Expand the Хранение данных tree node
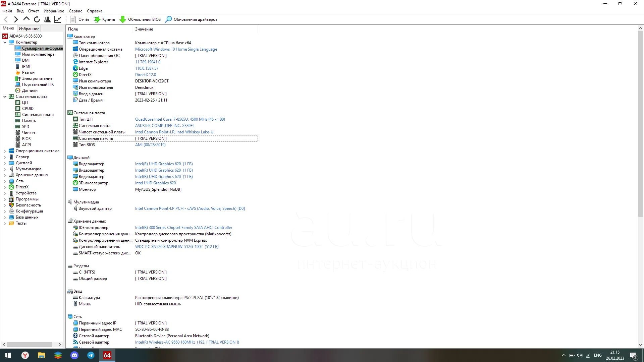This screenshot has height=362, width=644. 5,175
